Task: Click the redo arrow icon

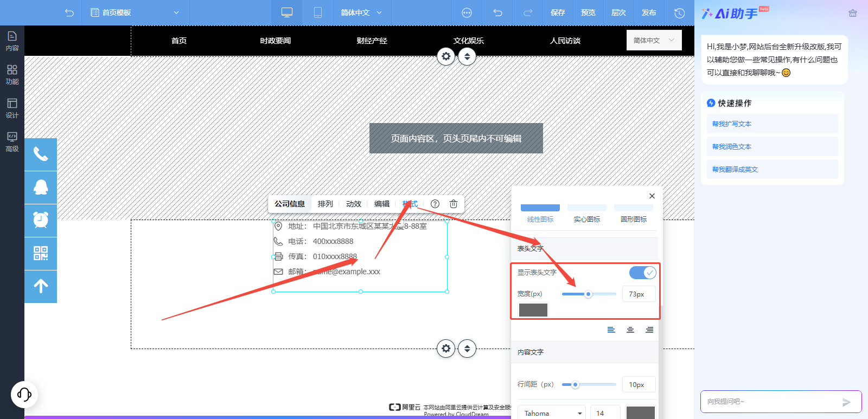Action: pos(527,12)
